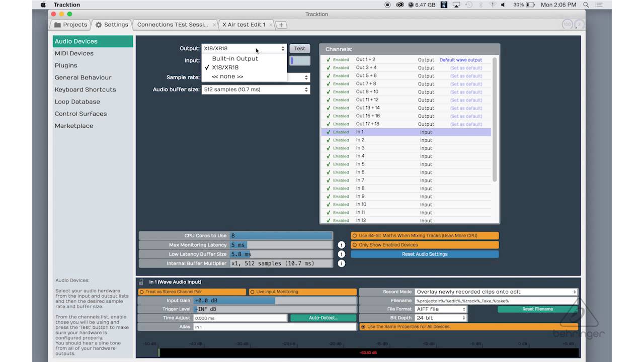
Task: Click the Time Machine icon in menu bar
Action: (x=468, y=5)
